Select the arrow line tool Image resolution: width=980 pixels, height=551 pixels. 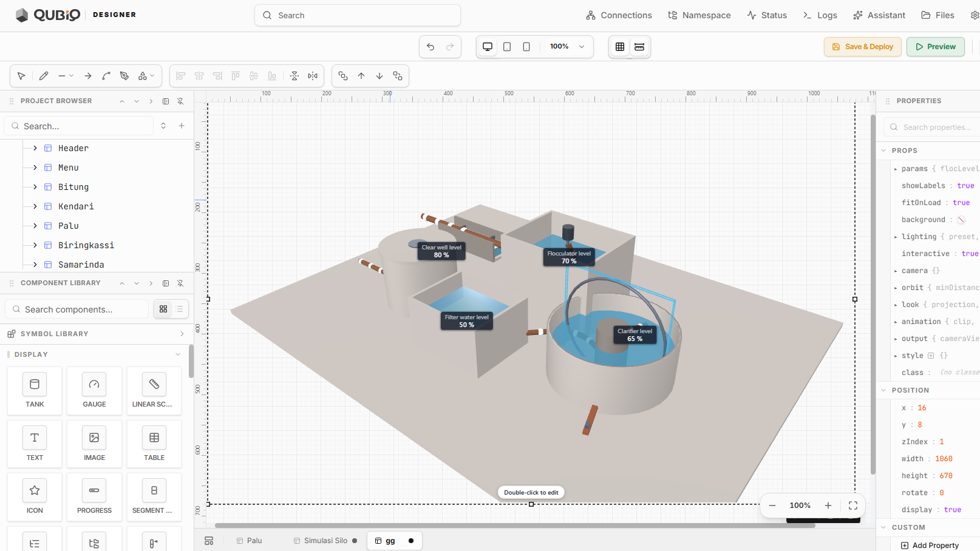(88, 76)
